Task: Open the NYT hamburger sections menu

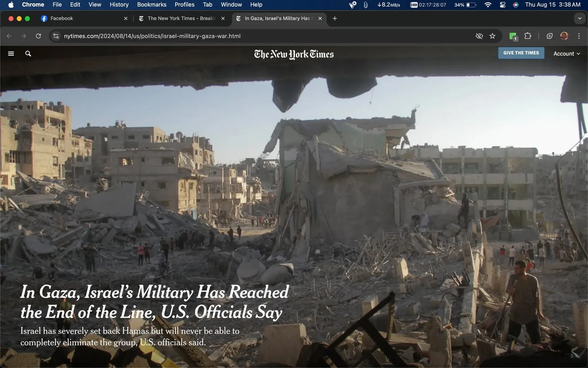Action: click(x=11, y=54)
